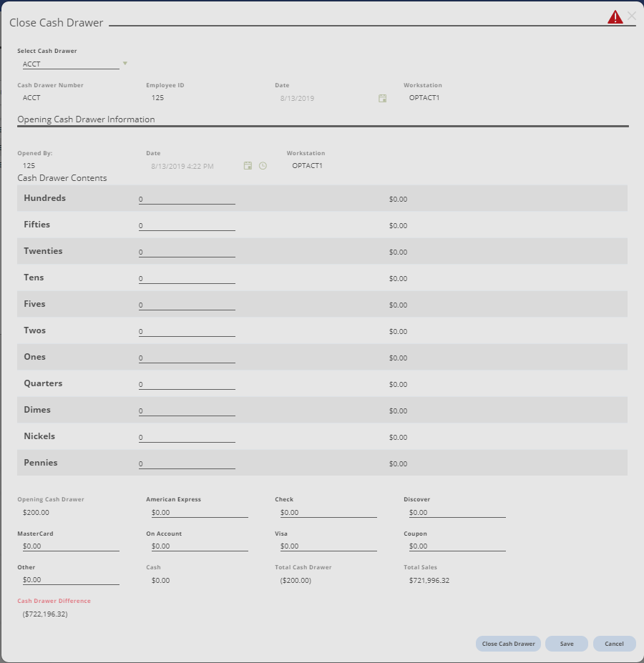Click the Hundreds count field

[187, 199]
